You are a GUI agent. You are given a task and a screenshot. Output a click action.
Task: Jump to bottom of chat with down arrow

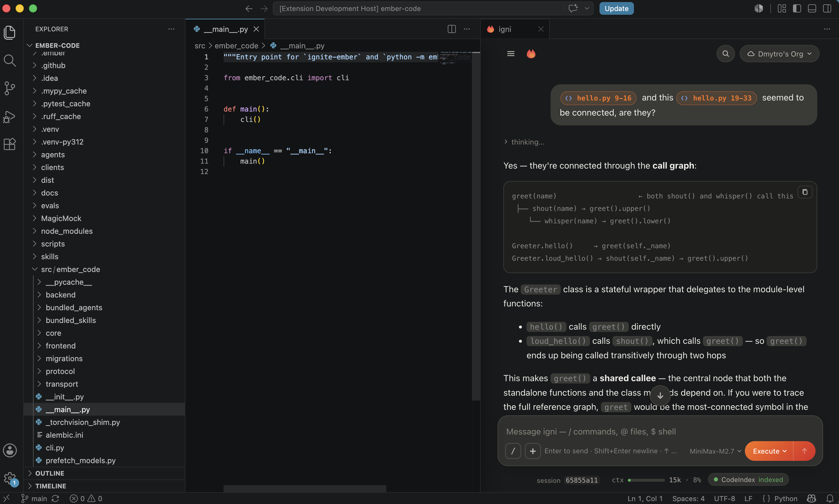[x=660, y=396]
